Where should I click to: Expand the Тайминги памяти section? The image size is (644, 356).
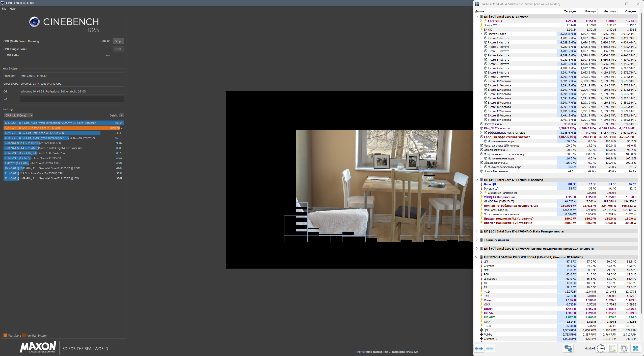pos(477,240)
